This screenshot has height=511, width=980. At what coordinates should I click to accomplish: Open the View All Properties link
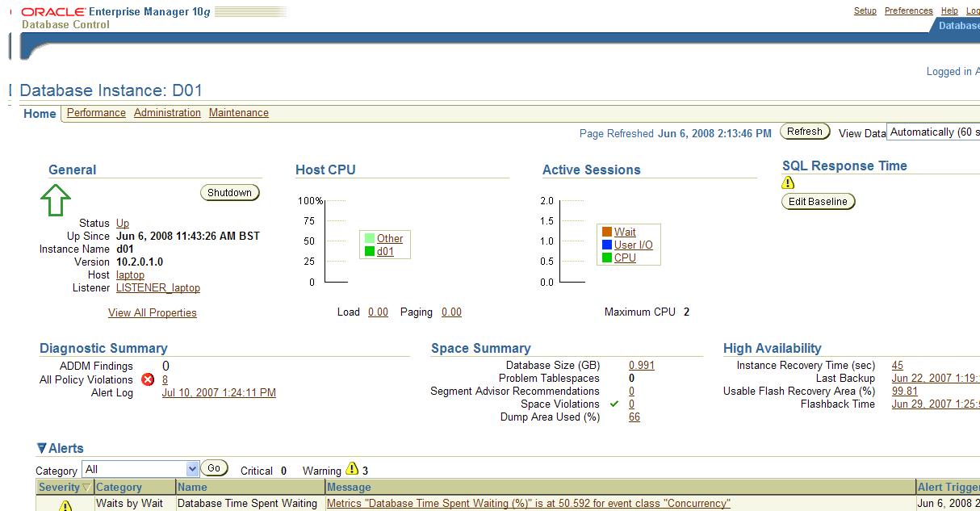pos(153,312)
